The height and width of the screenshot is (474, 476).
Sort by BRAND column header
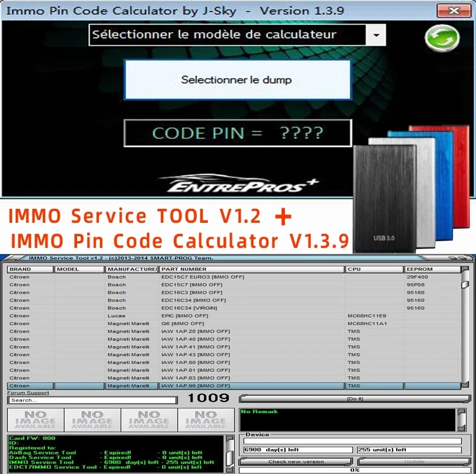click(x=30, y=269)
